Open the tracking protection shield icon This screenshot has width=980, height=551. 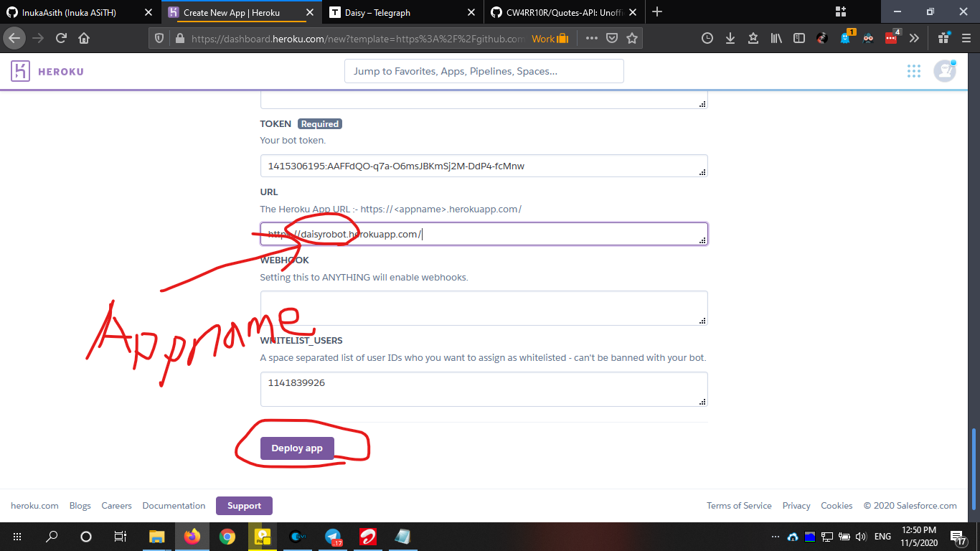[160, 39]
